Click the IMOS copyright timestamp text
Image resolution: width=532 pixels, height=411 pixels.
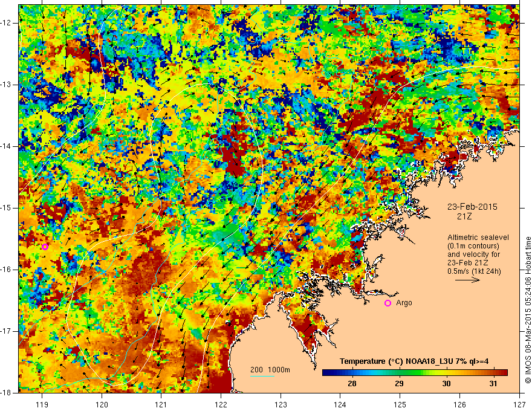[528, 310]
